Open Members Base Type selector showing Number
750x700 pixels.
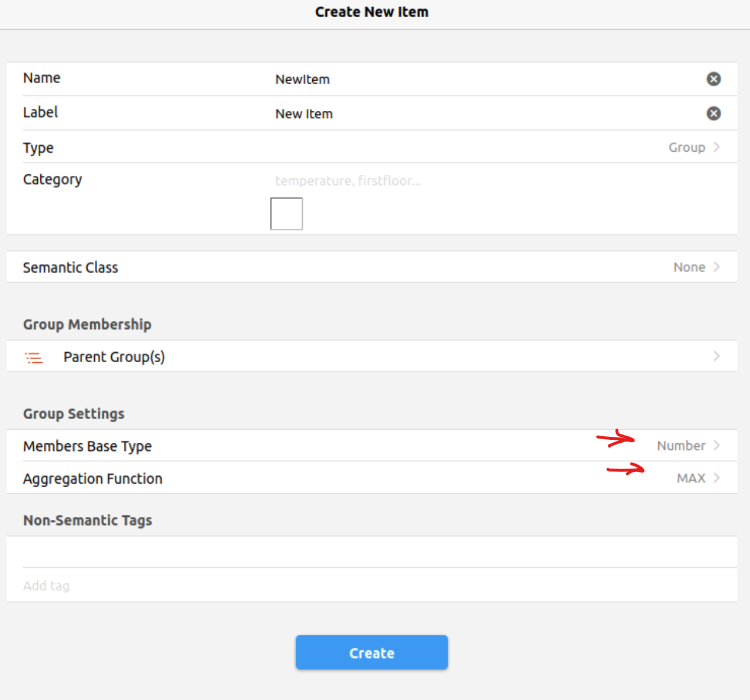coord(681,446)
